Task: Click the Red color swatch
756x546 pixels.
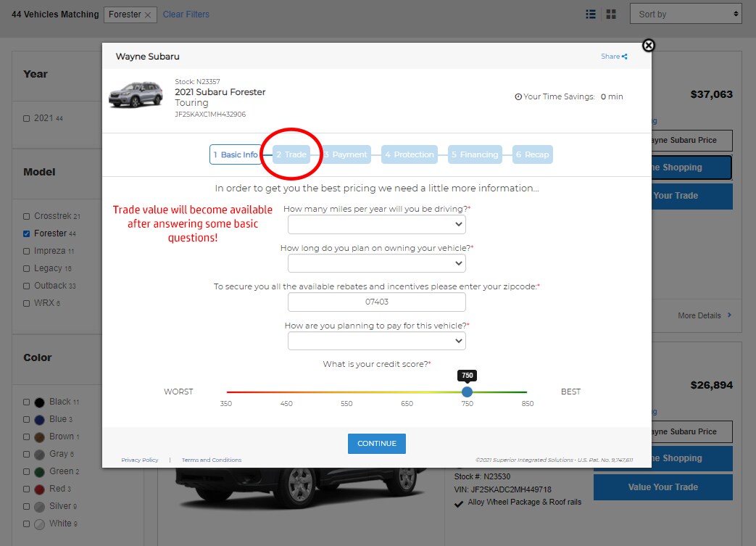Action: click(40, 489)
